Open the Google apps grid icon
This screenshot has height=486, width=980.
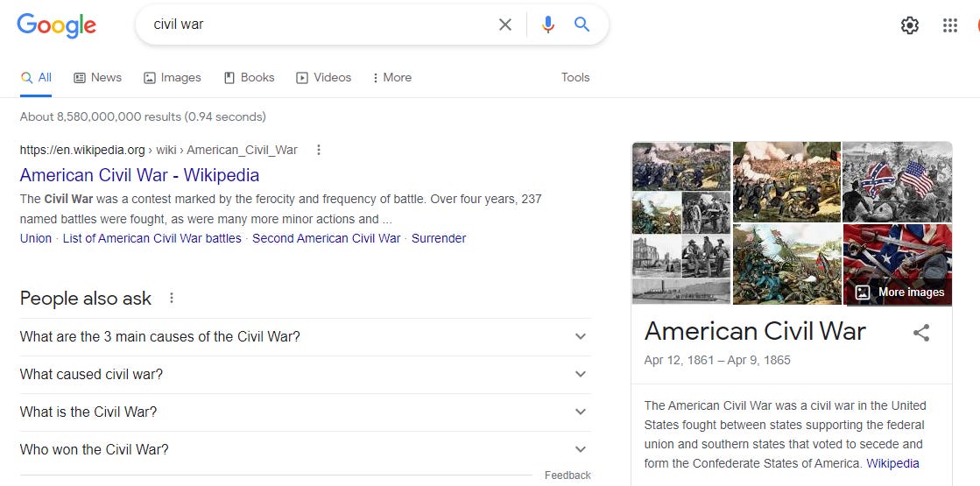tap(950, 25)
